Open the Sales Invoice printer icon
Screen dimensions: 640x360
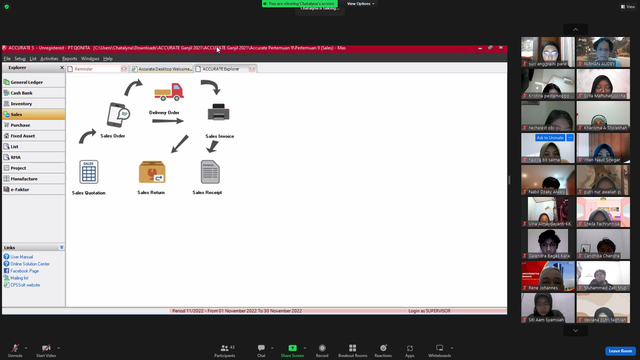pos(218,113)
